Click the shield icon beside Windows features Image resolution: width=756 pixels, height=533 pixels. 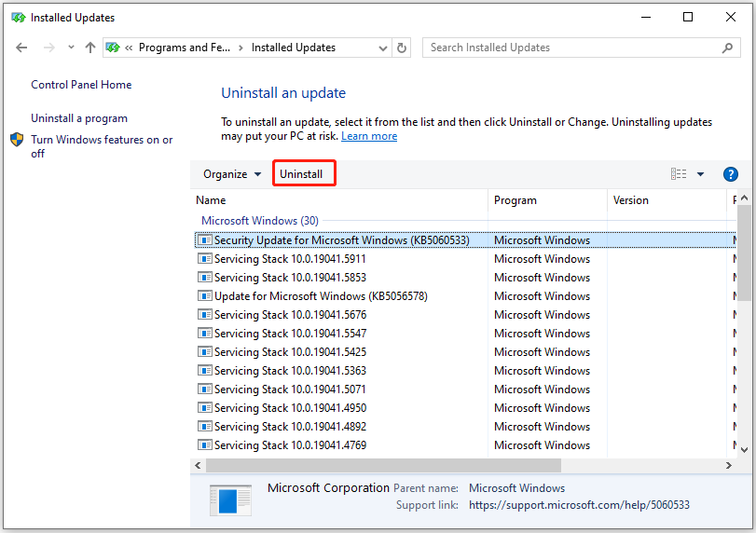(17, 140)
